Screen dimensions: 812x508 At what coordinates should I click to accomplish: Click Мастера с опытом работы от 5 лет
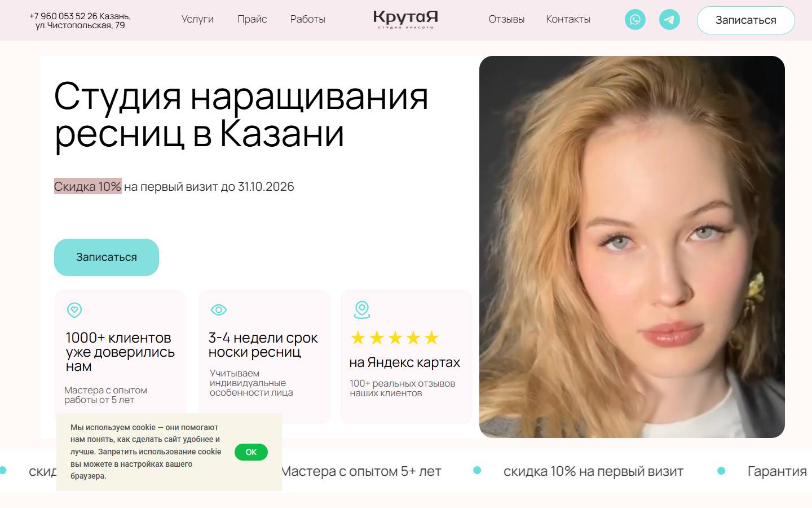coord(105,395)
